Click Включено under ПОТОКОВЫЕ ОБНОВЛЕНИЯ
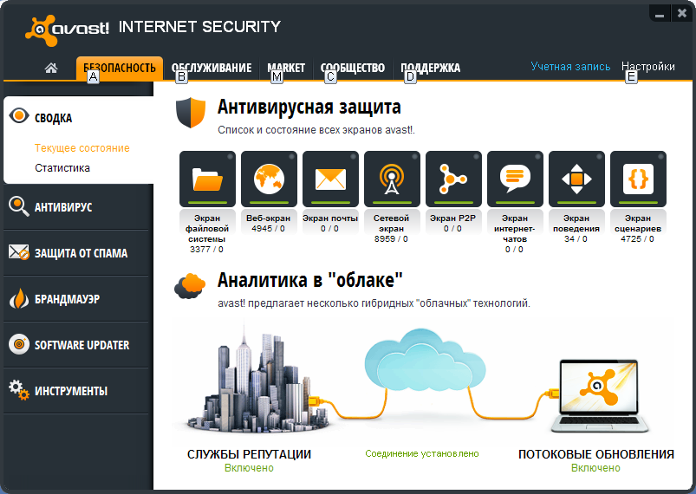696x494 pixels. point(596,468)
